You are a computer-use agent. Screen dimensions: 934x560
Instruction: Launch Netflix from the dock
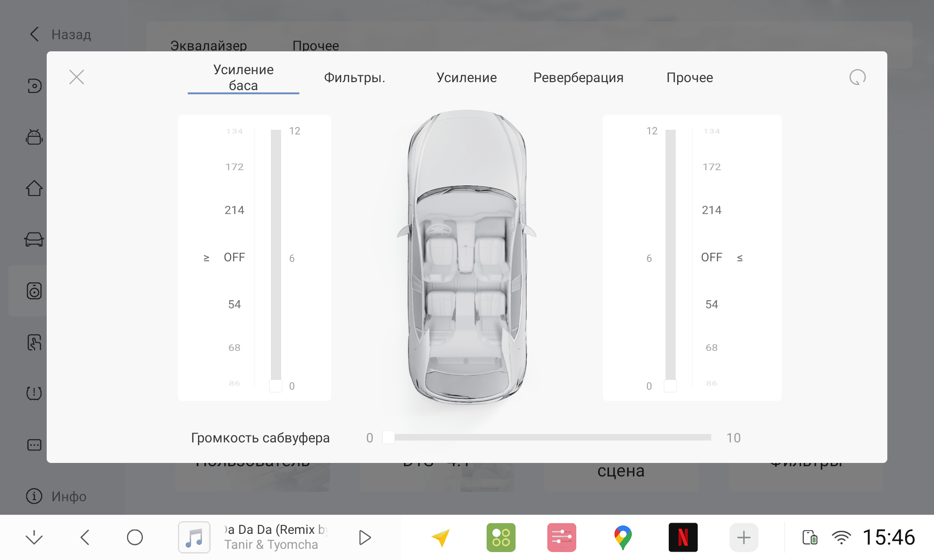click(x=683, y=537)
